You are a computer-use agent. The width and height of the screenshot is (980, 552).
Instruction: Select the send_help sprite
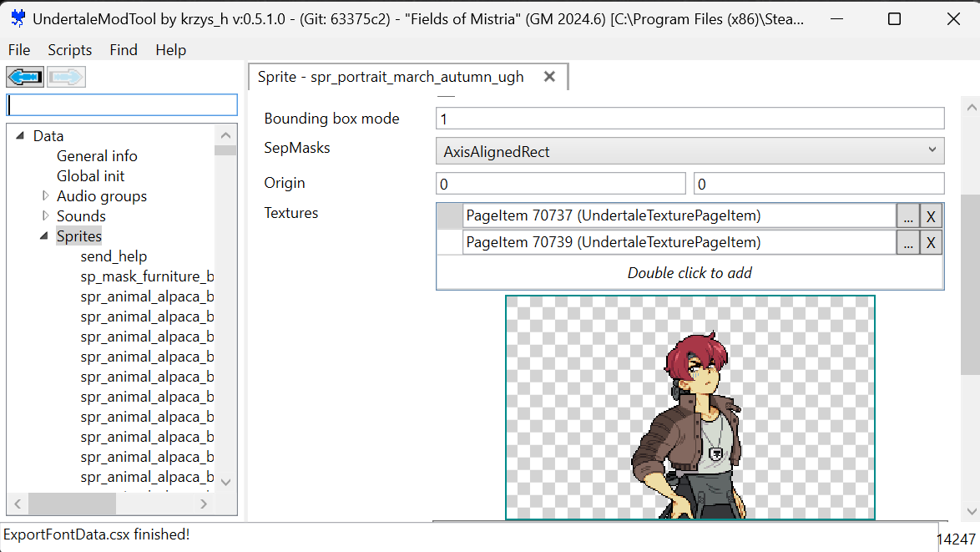(x=114, y=256)
